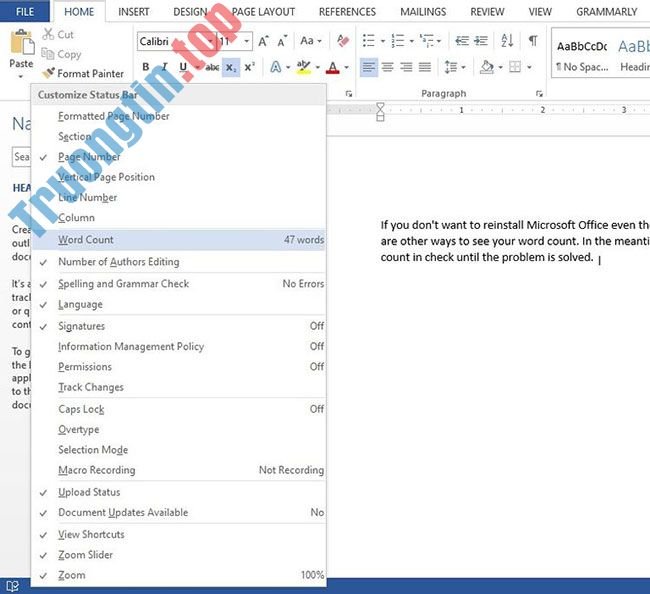
Task: Click the Format Painter button
Action: (83, 73)
